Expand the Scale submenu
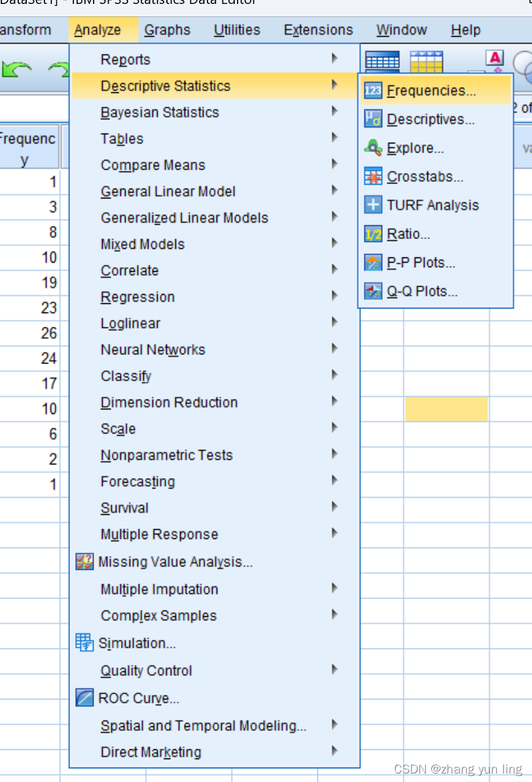 pyautogui.click(x=215, y=429)
